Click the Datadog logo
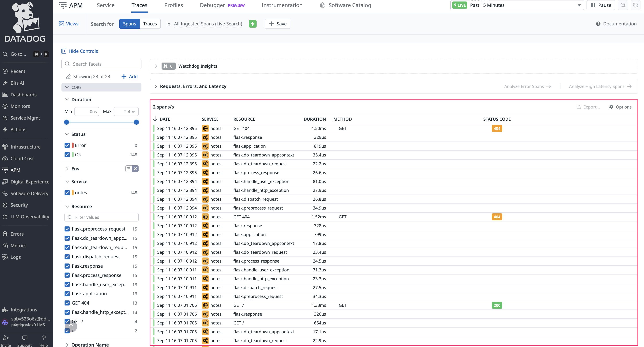This screenshot has height=347, width=644. (25, 22)
